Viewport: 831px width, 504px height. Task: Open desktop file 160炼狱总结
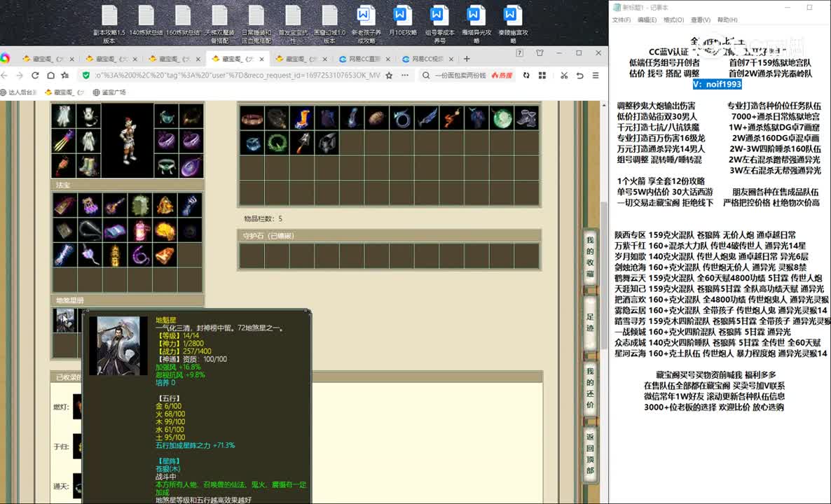183,21
